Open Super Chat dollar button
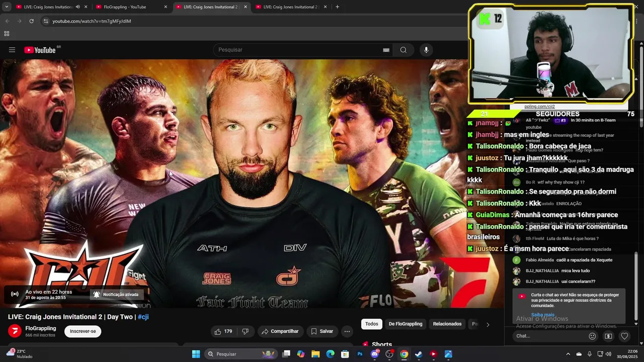 coord(608,336)
